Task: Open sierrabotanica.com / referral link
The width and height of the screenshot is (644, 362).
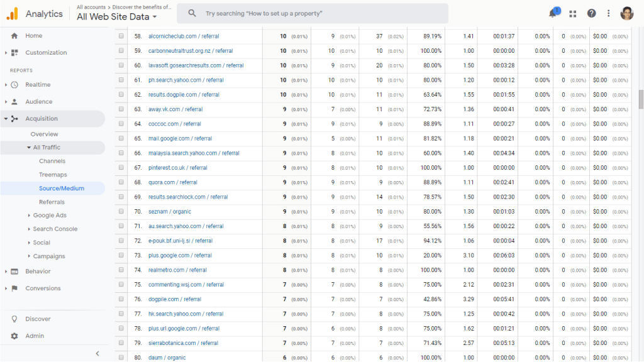Action: tap(183, 343)
